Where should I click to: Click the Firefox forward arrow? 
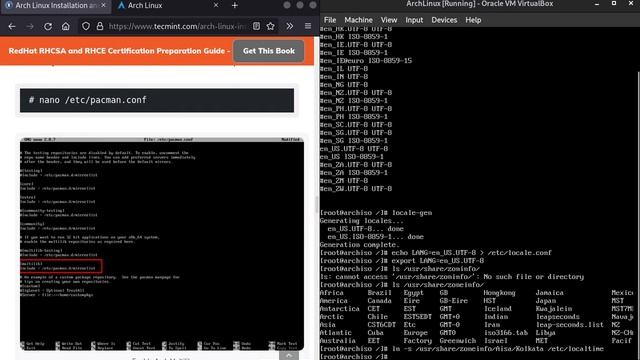pyautogui.click(x=30, y=27)
